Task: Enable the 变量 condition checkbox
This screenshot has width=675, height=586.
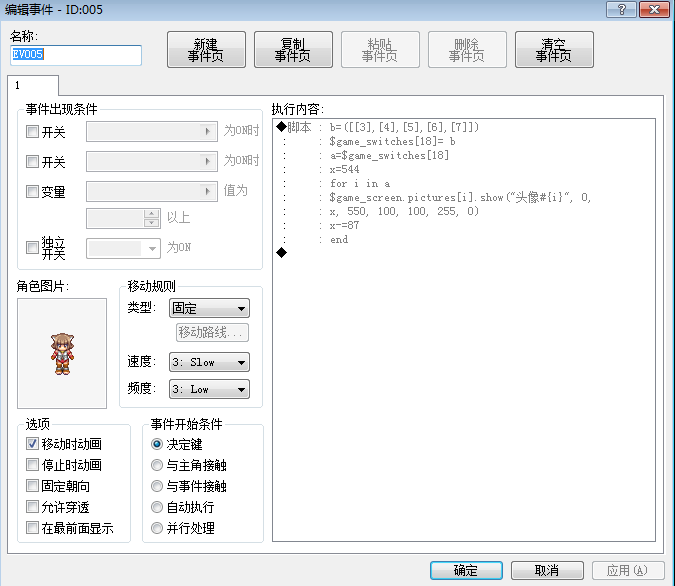Action: [32, 191]
